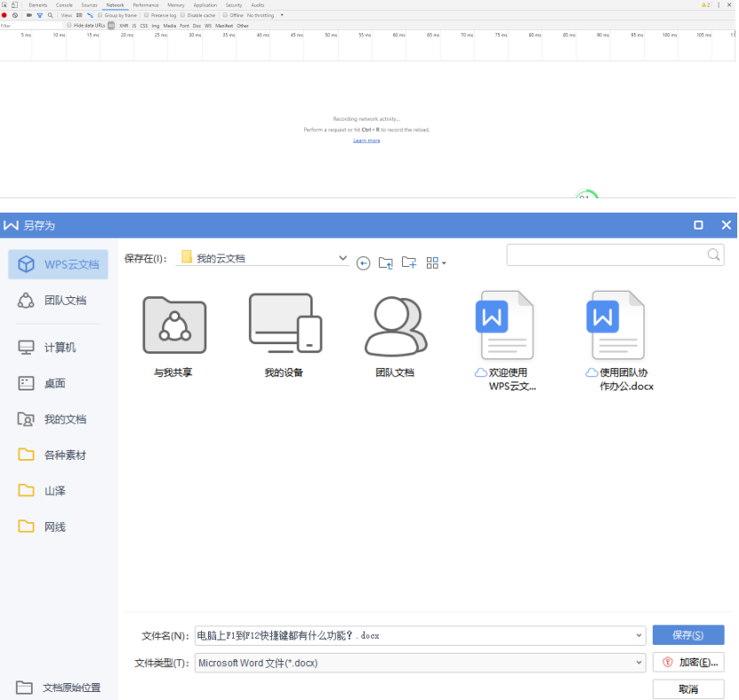Open network search with the magnifier icon
The height and width of the screenshot is (700, 739).
pos(51,15)
